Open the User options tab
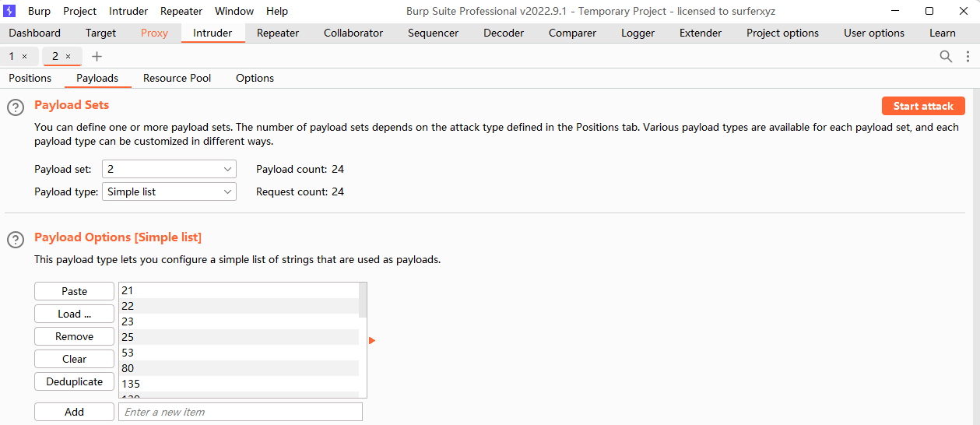The image size is (980, 425). click(874, 33)
